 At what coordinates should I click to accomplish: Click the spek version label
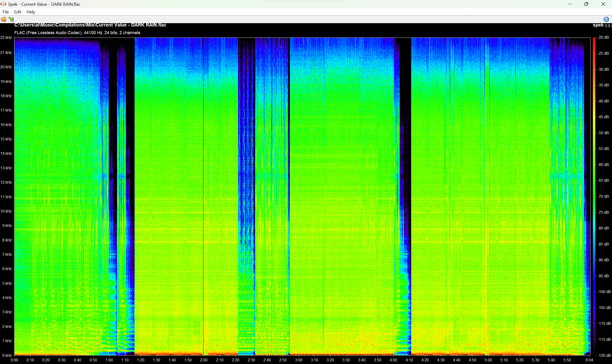tap(602, 25)
